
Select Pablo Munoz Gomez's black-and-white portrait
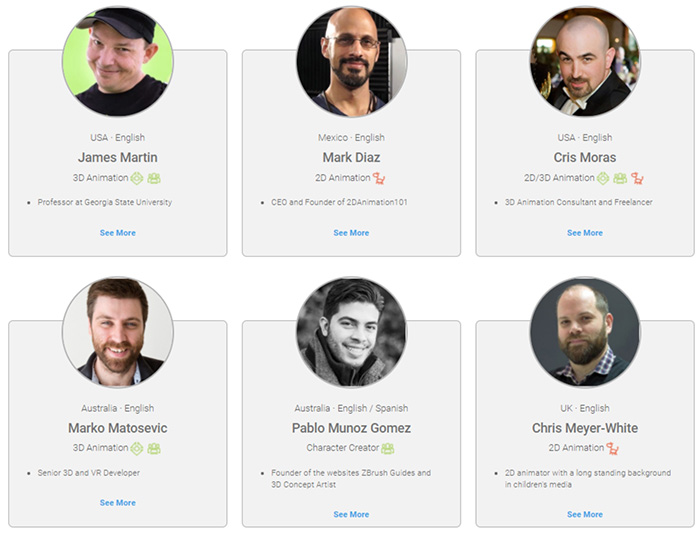tap(351, 332)
